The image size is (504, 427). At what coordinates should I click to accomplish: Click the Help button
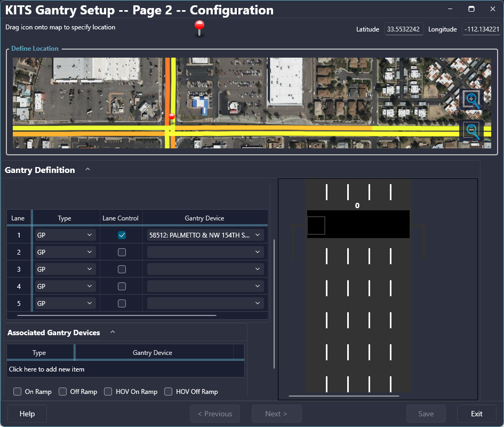[x=27, y=414]
